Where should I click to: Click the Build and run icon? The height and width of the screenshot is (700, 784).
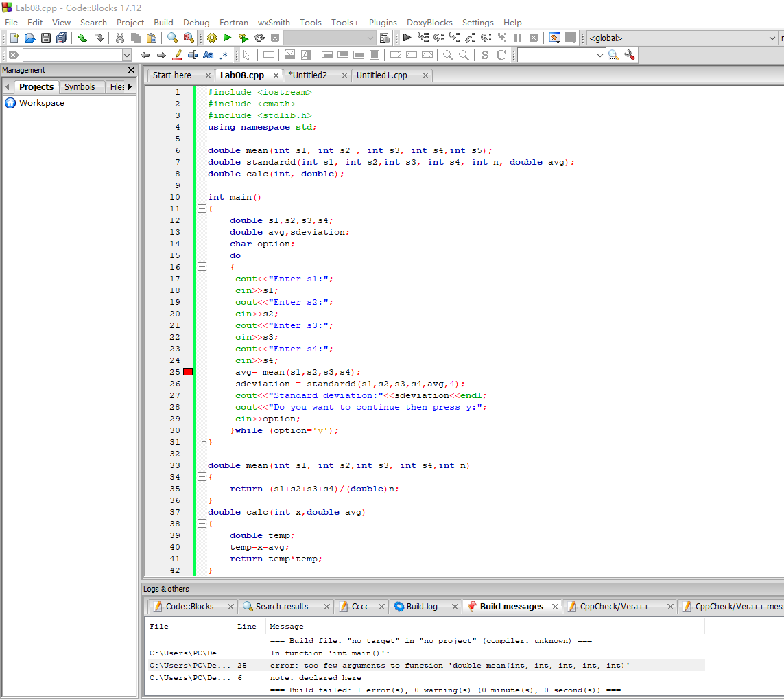coord(243,38)
